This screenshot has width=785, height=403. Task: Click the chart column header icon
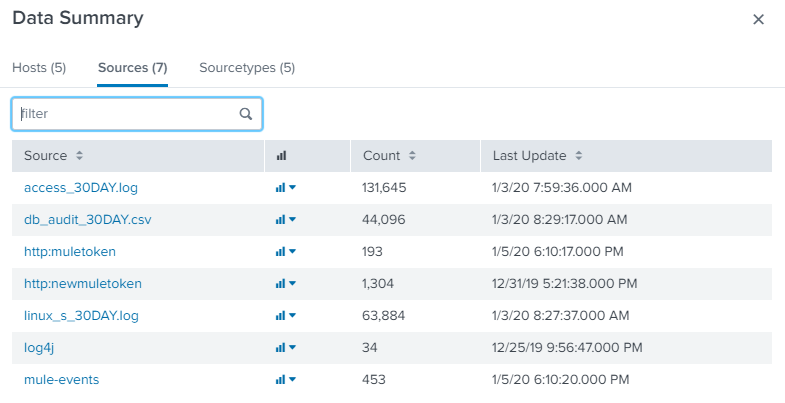(x=281, y=156)
